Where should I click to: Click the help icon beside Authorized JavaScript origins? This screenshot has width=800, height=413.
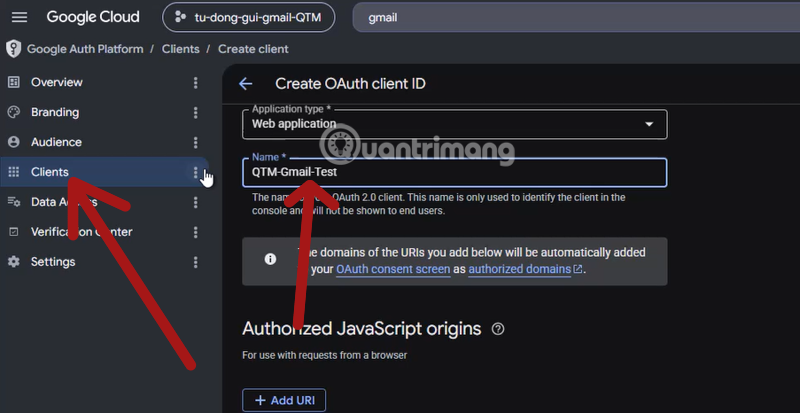(x=498, y=329)
